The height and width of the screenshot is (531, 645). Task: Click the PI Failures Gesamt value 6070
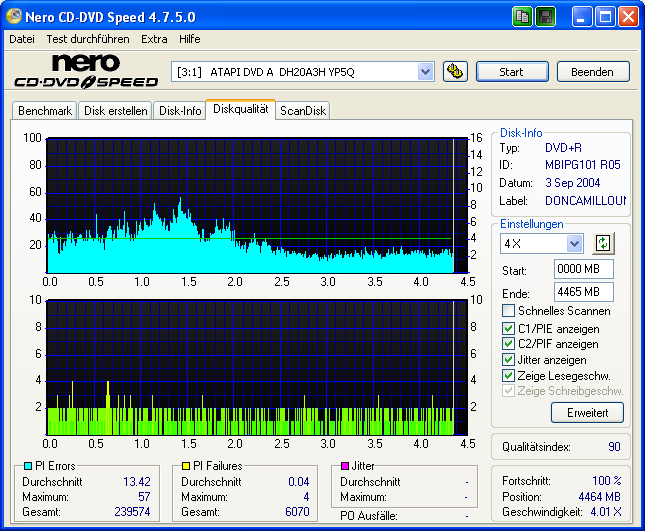(297, 512)
